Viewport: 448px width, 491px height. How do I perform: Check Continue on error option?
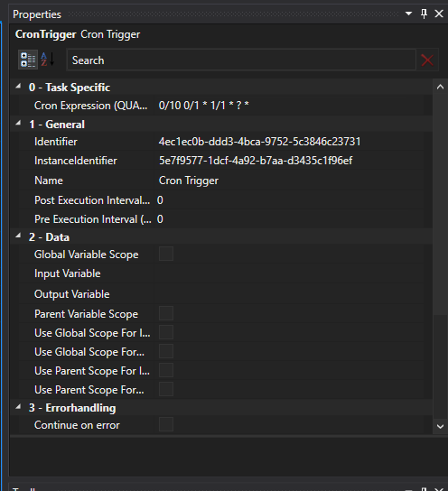pyautogui.click(x=166, y=424)
